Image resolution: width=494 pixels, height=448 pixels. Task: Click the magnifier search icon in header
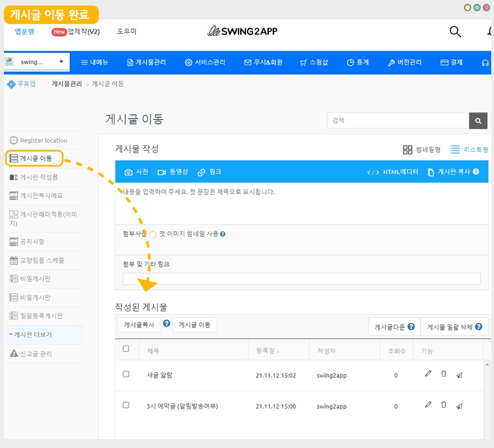tap(455, 32)
